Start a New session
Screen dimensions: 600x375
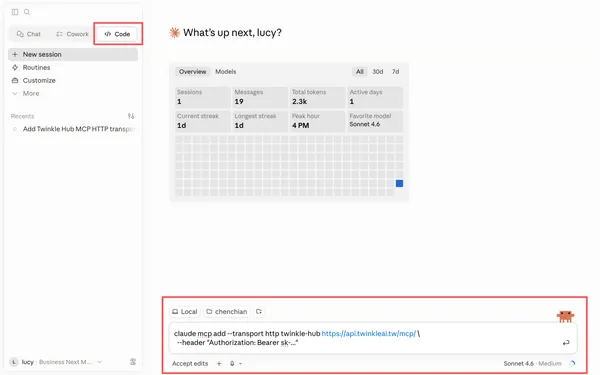(73, 54)
